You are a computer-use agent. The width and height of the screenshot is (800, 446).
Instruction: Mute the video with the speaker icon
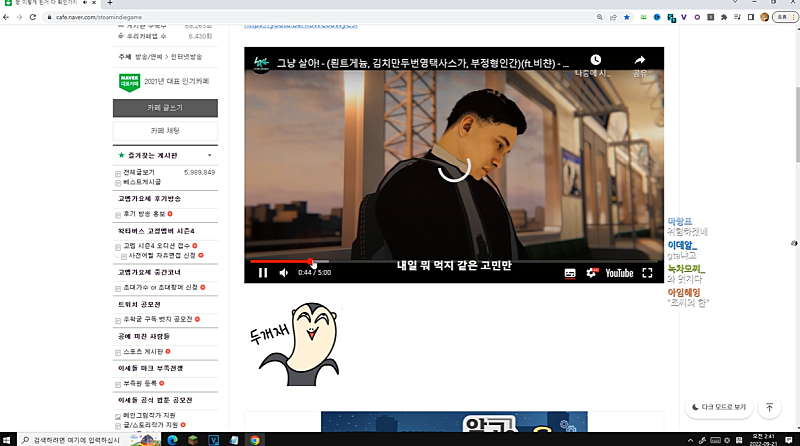[285, 272]
